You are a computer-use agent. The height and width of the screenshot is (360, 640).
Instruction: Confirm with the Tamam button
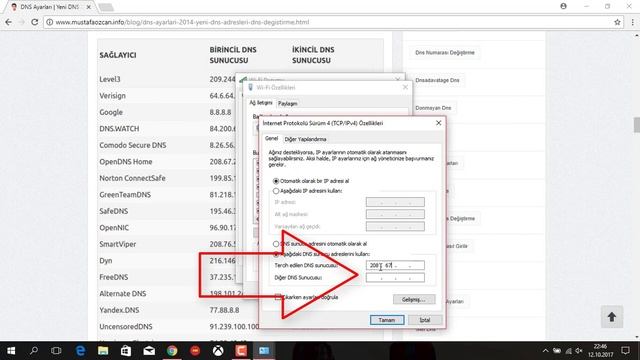(x=387, y=320)
